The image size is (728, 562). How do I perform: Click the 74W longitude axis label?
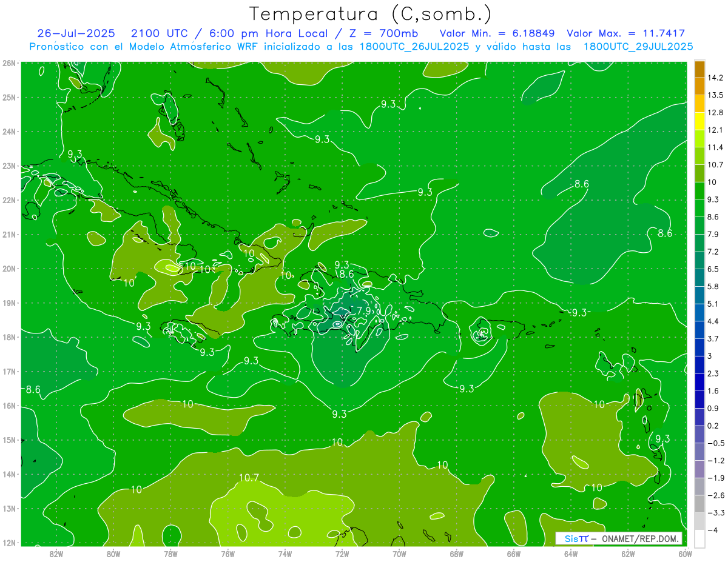(285, 554)
